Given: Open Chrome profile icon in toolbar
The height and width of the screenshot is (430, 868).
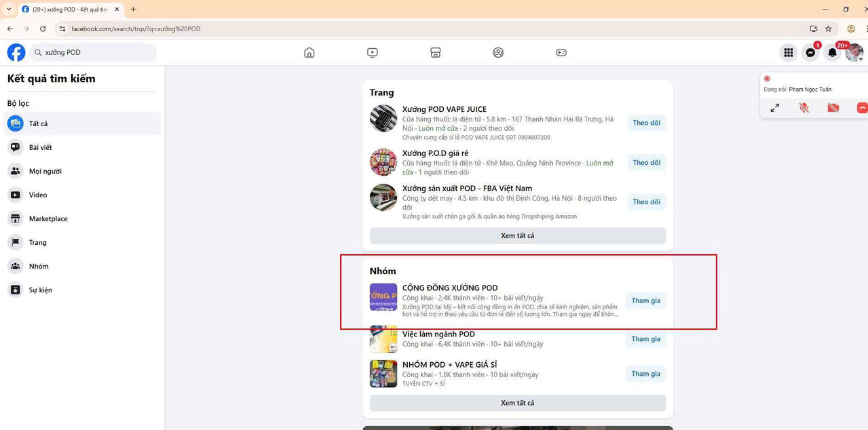Looking at the screenshot, I should click(851, 28).
